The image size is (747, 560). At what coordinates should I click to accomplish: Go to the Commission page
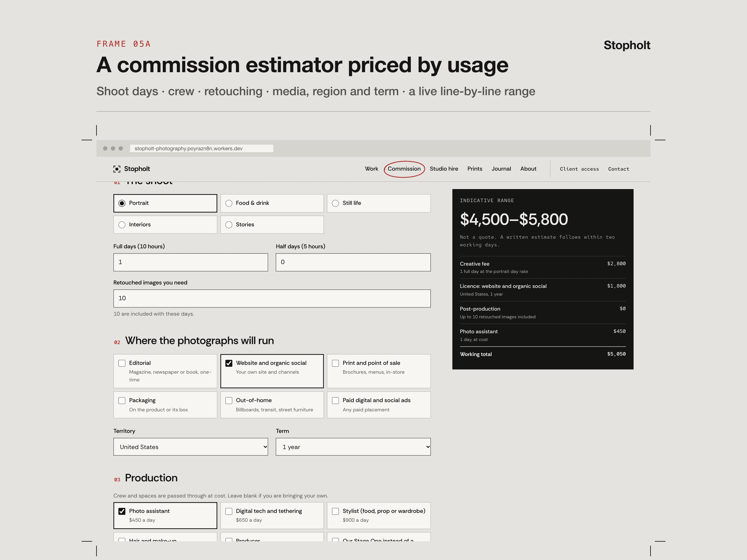click(404, 169)
